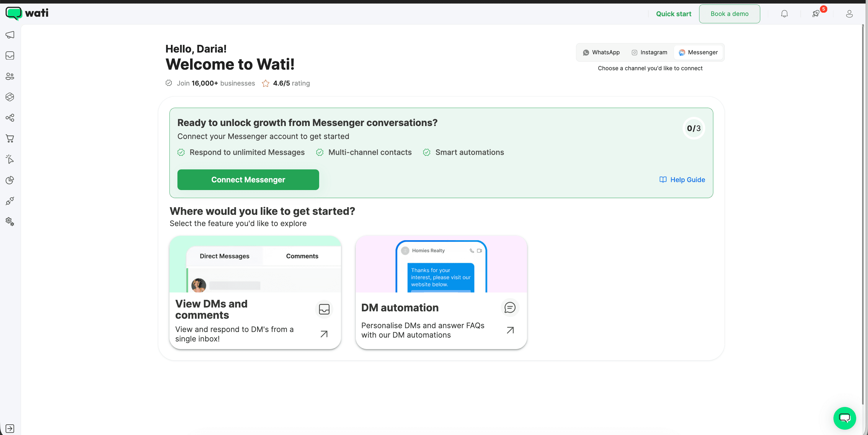Open the Flows share-nodes sidebar icon
Image resolution: width=868 pixels, height=435 pixels.
pyautogui.click(x=10, y=118)
